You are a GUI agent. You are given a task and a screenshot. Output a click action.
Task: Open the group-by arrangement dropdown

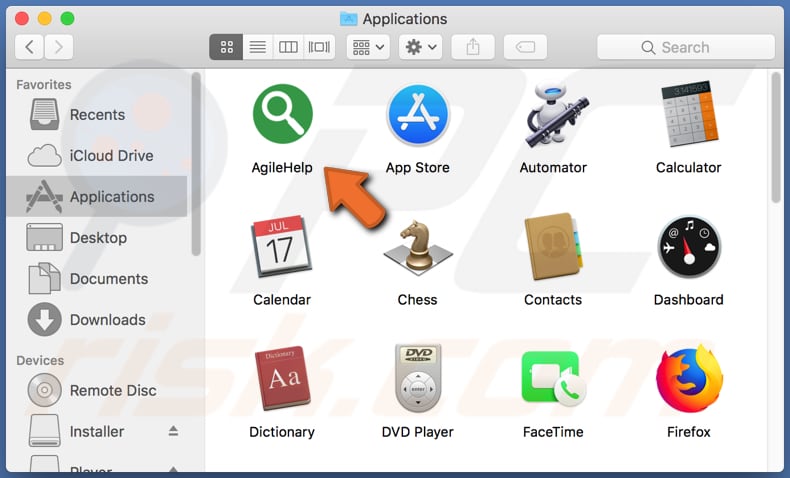(368, 47)
